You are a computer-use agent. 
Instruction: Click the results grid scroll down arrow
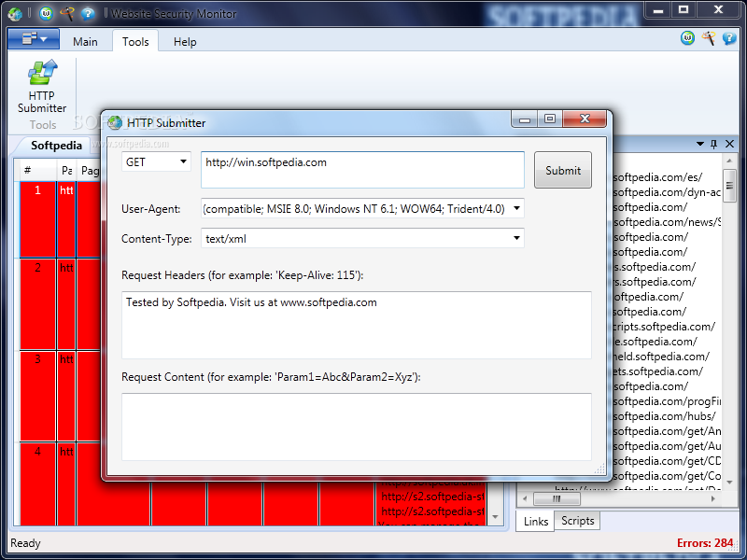(x=496, y=517)
